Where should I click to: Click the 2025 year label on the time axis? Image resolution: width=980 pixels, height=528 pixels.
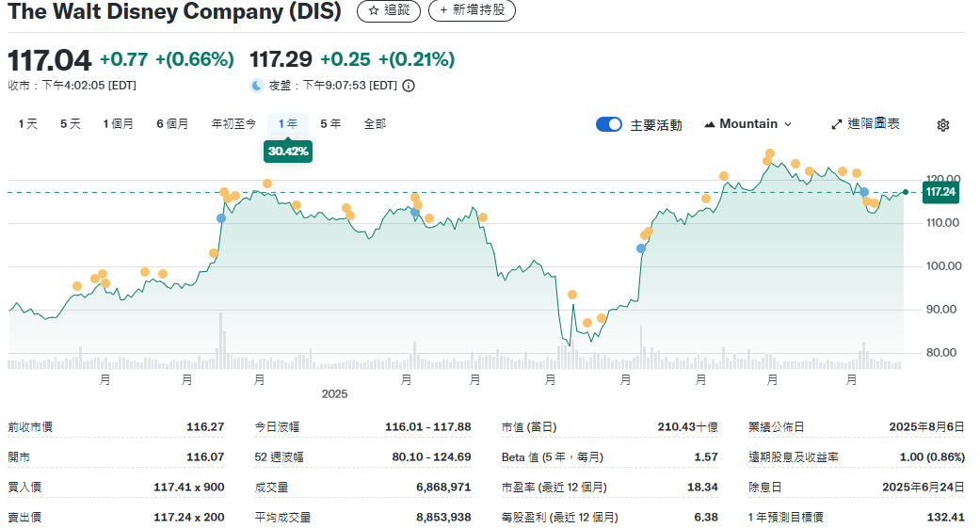coord(334,393)
